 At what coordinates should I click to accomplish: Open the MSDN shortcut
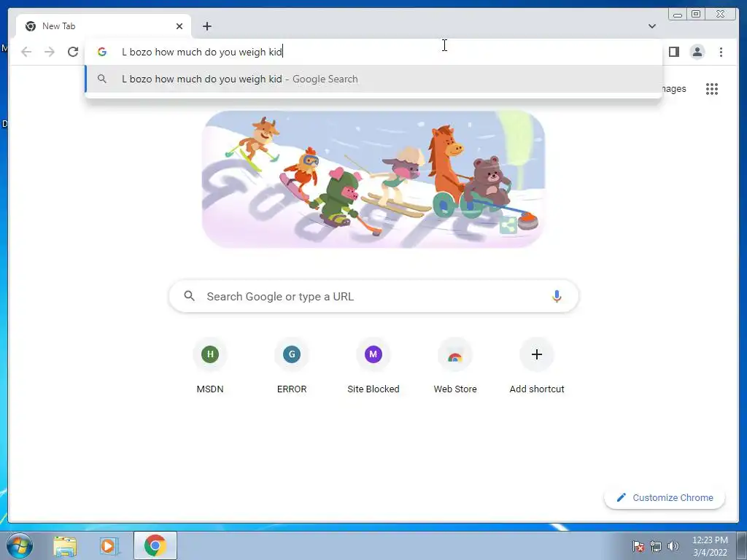pos(210,366)
